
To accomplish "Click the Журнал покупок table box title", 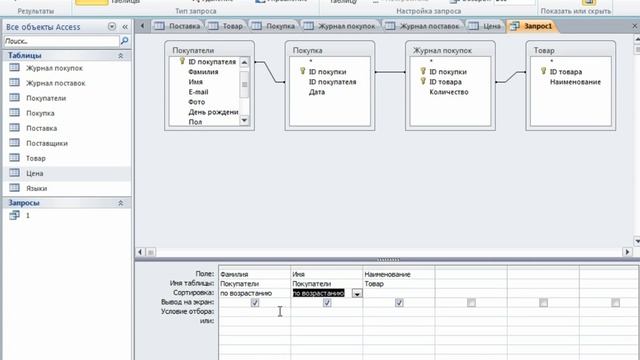I will 442,51.
